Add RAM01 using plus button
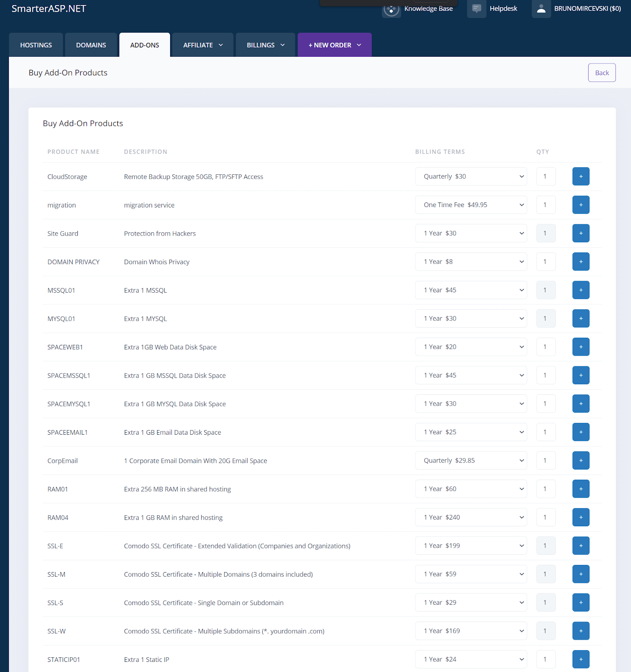This screenshot has width=631, height=672. [x=581, y=489]
